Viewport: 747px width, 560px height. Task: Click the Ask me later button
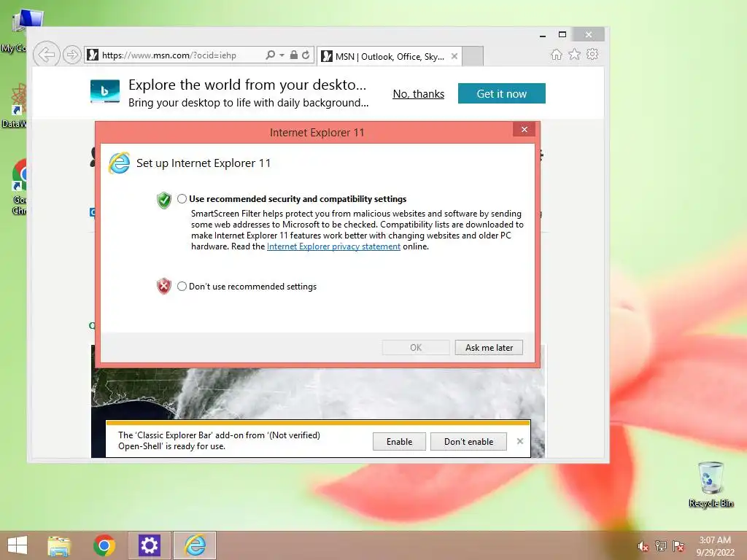coord(489,348)
